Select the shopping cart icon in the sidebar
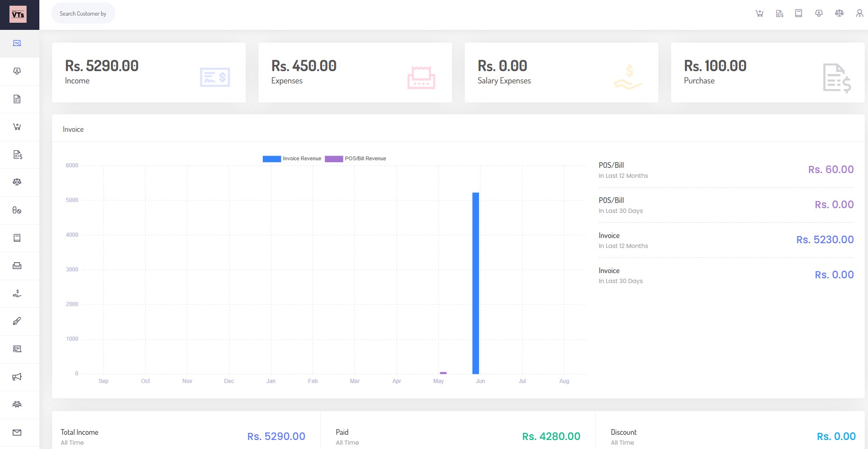Screen dimensions: 868x449 (x=17, y=127)
